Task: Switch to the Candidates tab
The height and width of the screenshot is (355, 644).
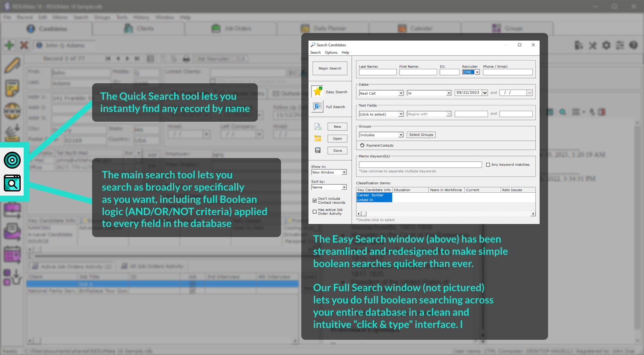Action: [46, 29]
